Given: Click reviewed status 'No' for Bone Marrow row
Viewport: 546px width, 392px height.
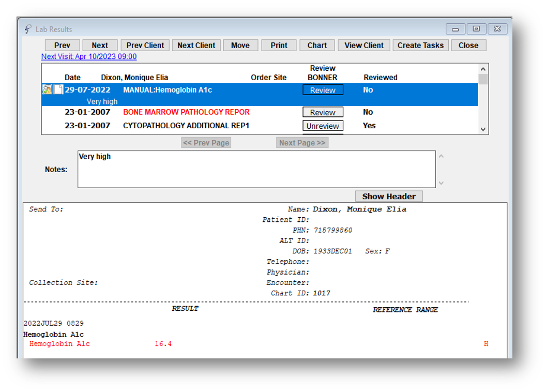Looking at the screenshot, I should 368,112.
